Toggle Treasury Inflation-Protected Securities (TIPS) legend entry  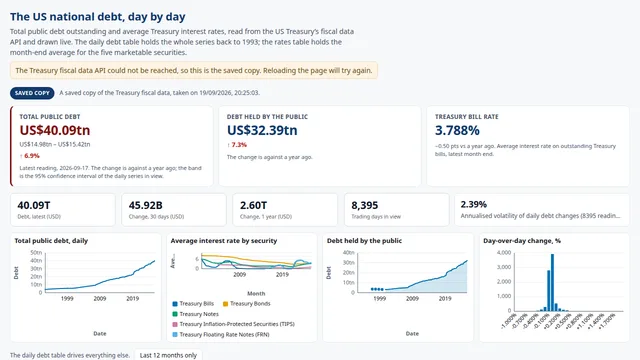pyautogui.click(x=233, y=324)
